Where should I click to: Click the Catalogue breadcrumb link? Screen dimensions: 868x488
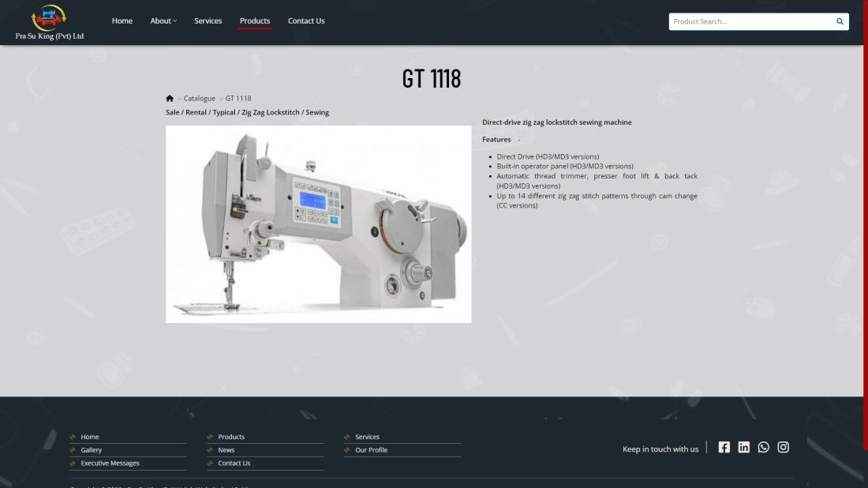(x=199, y=99)
